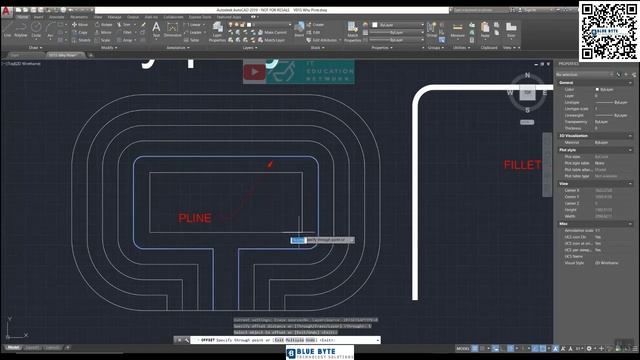The height and width of the screenshot is (360, 640).
Task: Open workspace switching gear icon
Action: click(x=589, y=349)
